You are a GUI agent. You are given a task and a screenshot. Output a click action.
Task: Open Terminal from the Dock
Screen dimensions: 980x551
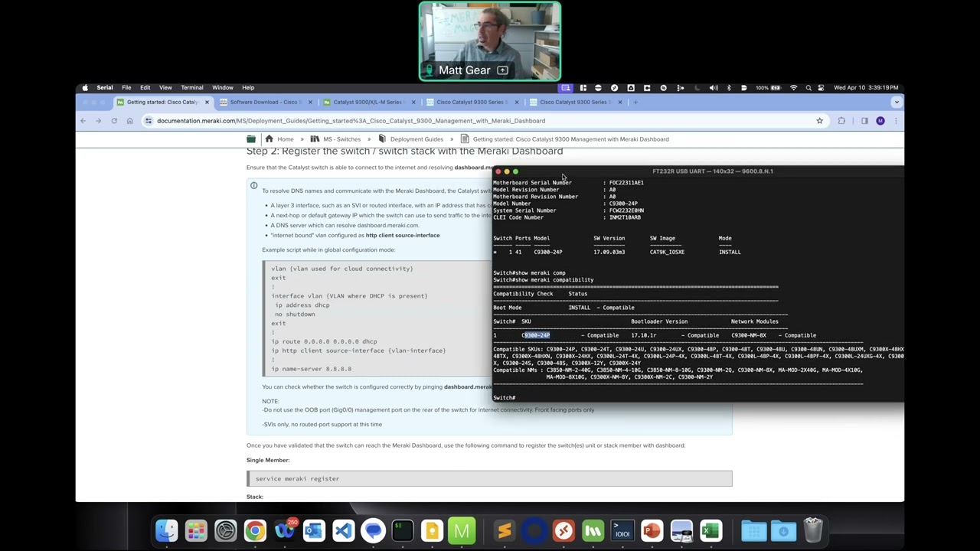403,530
